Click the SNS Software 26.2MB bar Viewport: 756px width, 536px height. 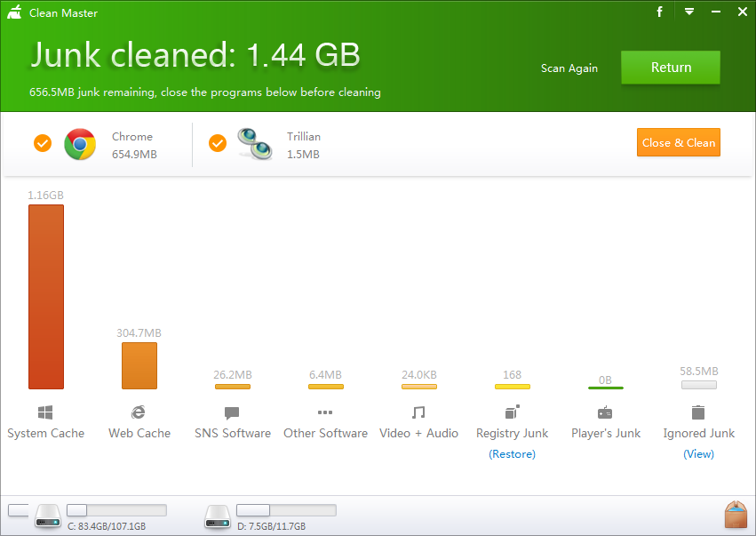pos(233,387)
